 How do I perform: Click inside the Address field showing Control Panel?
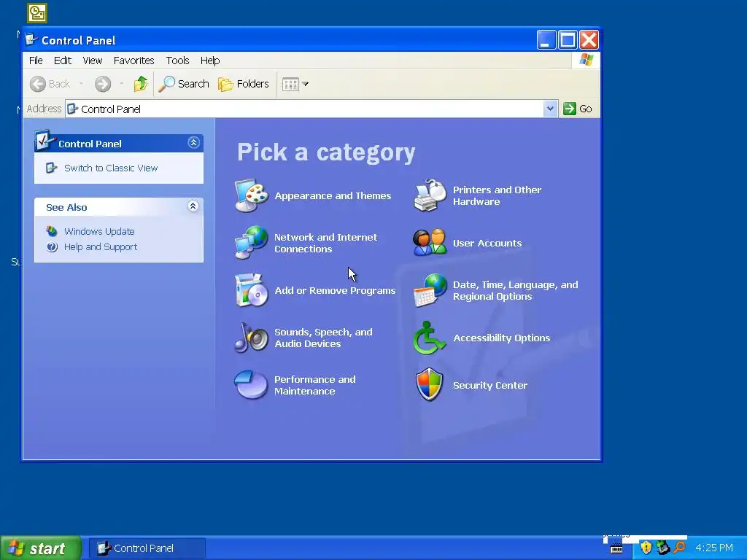tap(305, 109)
